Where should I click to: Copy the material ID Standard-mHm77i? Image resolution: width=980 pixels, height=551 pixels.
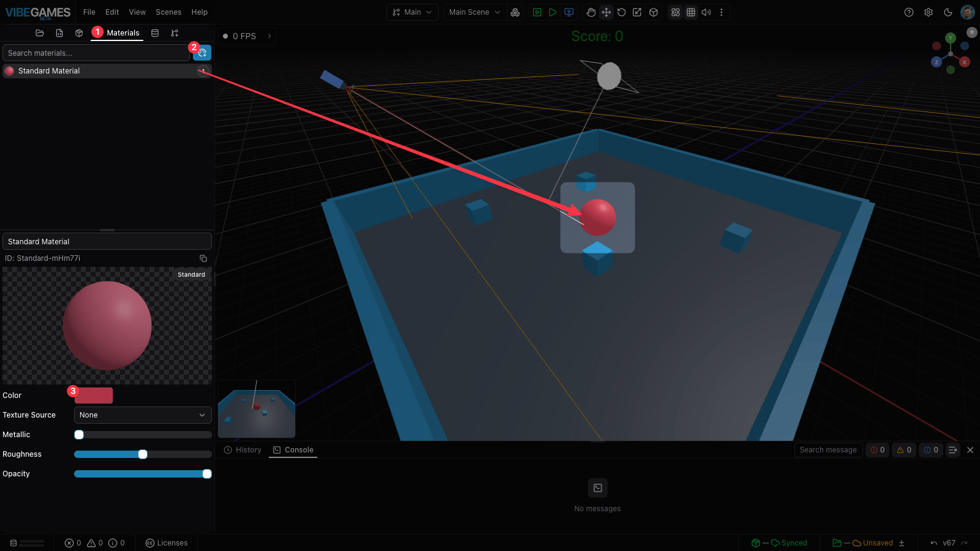pyautogui.click(x=203, y=258)
